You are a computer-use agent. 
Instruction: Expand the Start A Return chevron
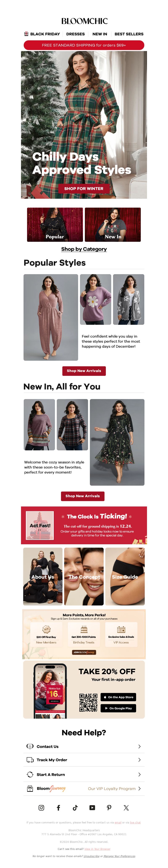(139, 774)
